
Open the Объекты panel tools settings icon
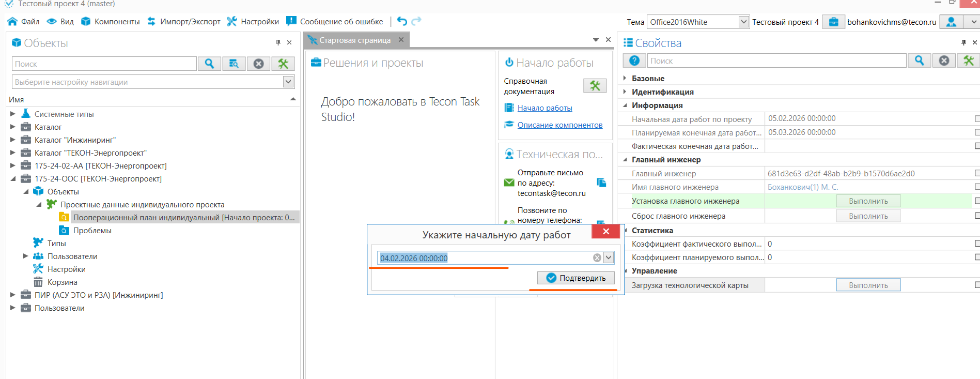[283, 64]
